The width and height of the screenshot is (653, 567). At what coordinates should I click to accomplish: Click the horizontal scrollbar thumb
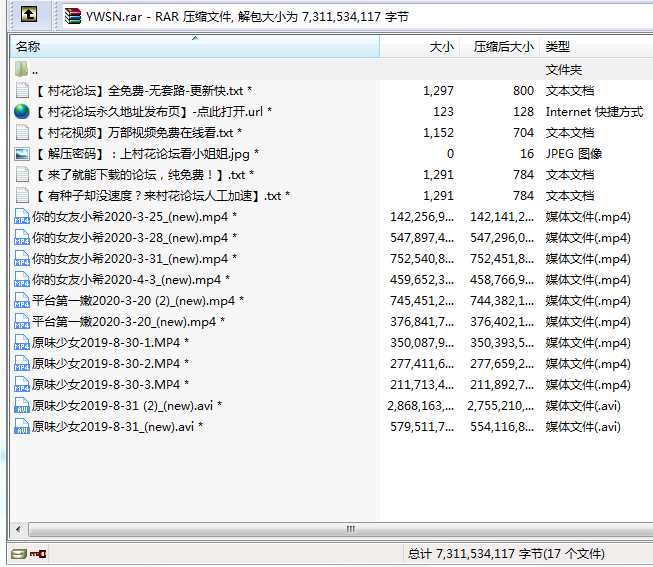(x=350, y=529)
